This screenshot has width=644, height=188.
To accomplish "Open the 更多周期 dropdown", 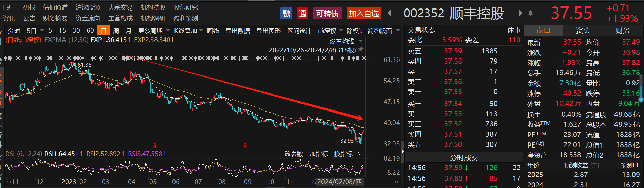I will [154, 31].
